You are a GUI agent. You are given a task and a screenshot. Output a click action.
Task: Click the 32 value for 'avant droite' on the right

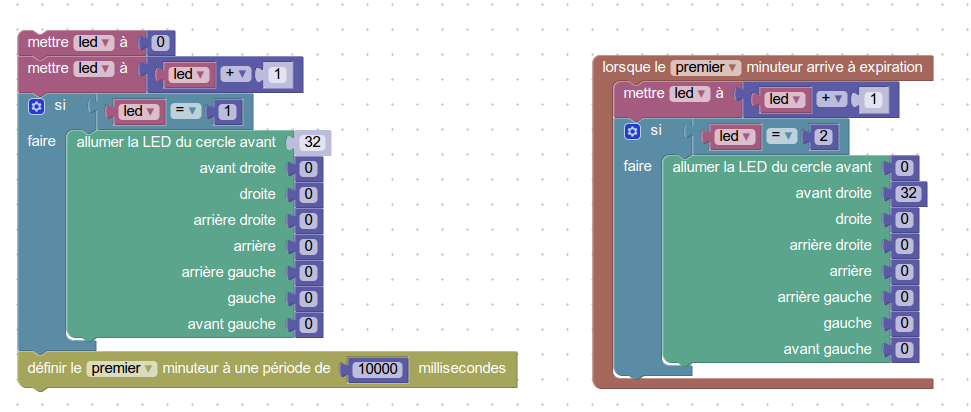[x=908, y=193]
